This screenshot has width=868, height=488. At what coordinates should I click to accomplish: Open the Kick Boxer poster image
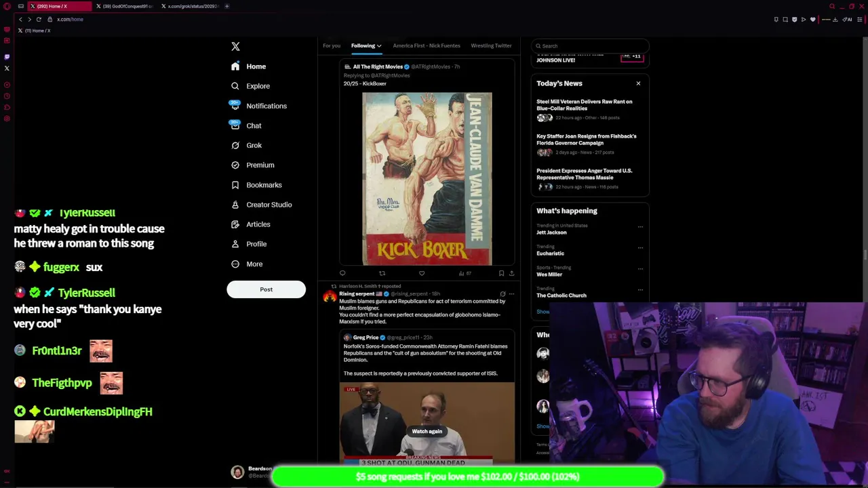click(x=427, y=179)
